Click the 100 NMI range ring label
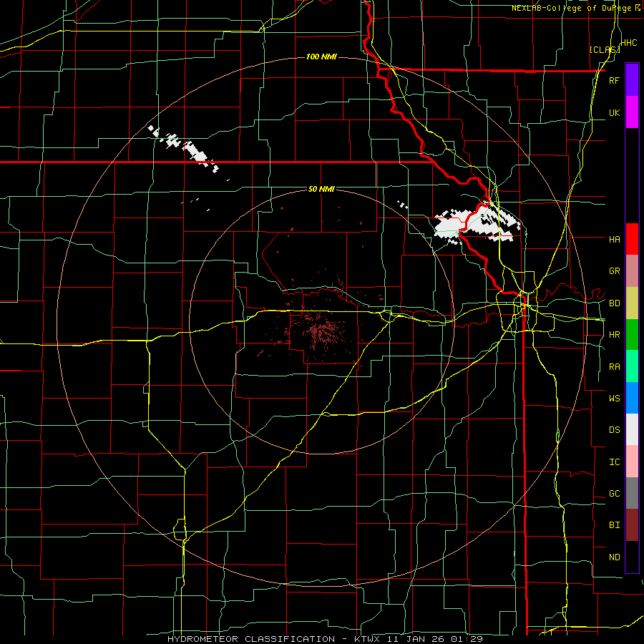 pos(321,57)
